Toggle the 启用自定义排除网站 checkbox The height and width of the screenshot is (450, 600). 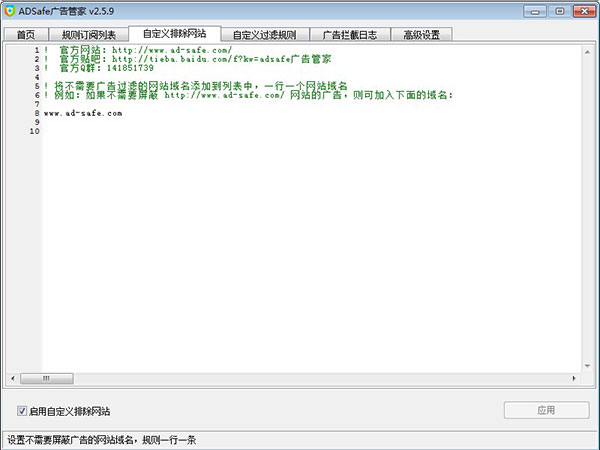23,411
